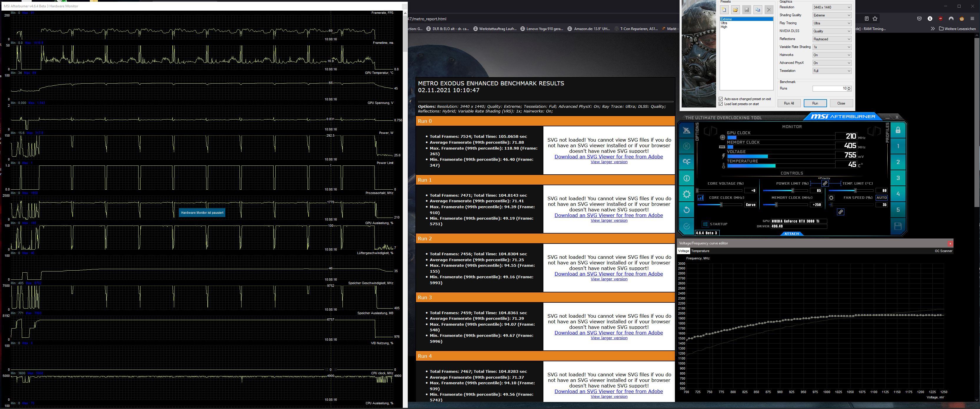Toggle the profile lock icon in Afterburner
Viewport: 980px width, 409px height.
pos(898,130)
